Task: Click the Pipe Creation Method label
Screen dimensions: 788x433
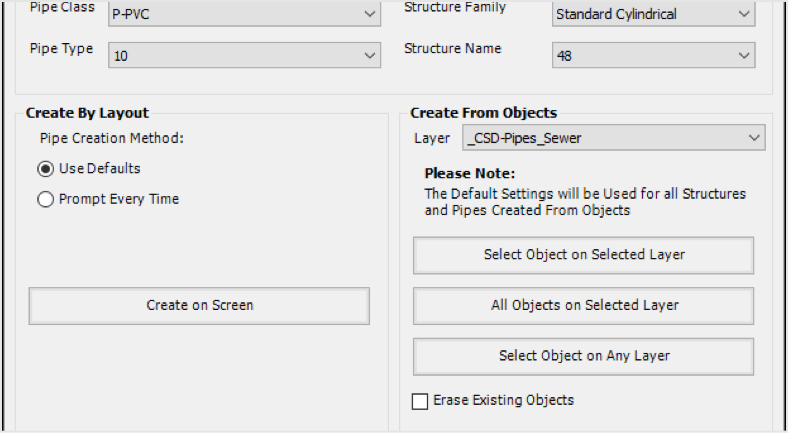Action: pyautogui.click(x=112, y=138)
